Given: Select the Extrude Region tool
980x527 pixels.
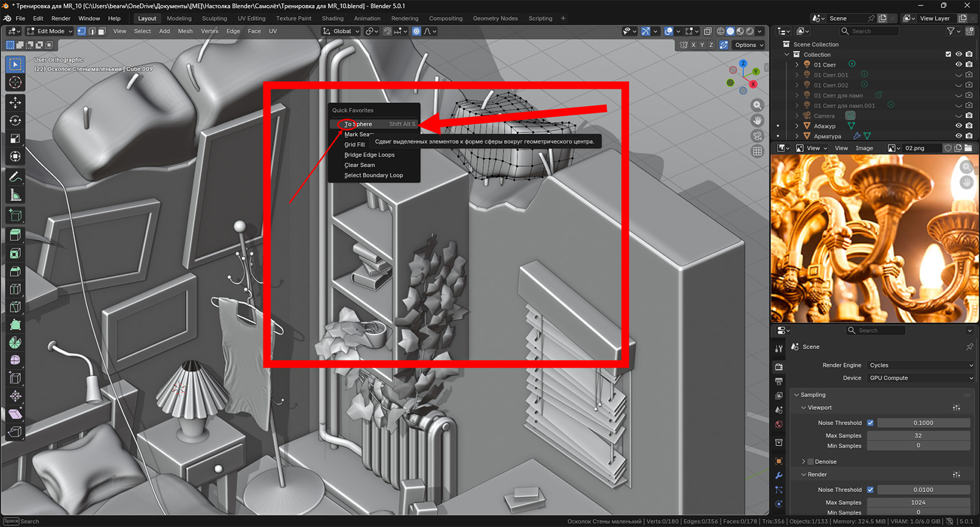Looking at the screenshot, I should [15, 235].
